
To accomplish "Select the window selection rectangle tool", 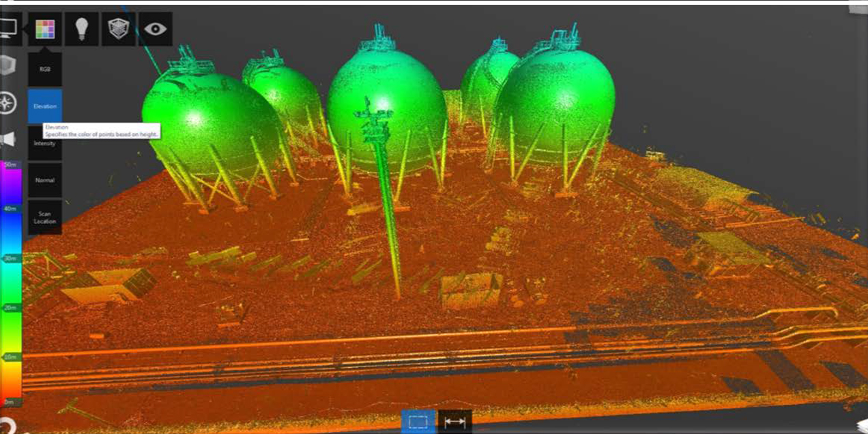I will point(418,422).
